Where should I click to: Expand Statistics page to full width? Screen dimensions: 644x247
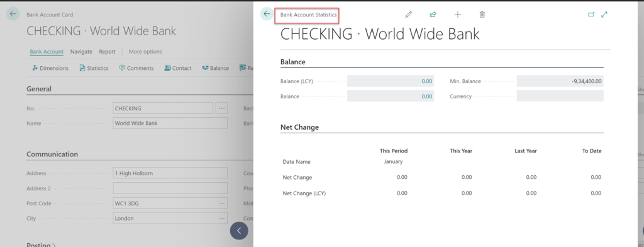tap(604, 14)
